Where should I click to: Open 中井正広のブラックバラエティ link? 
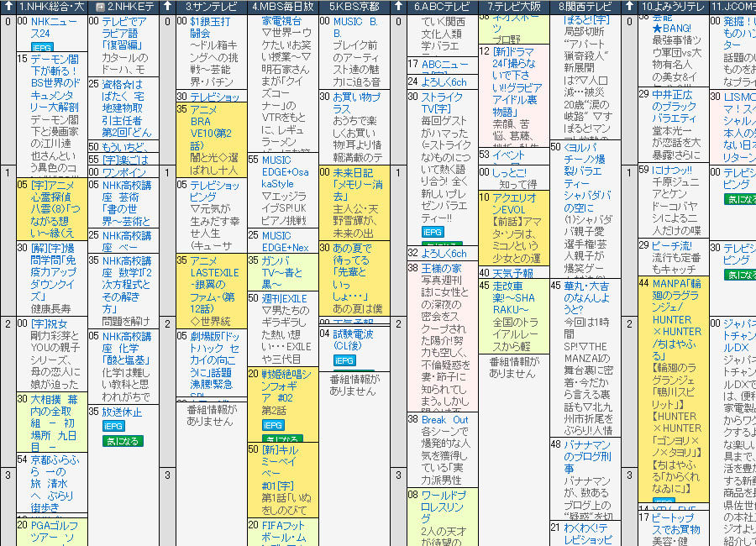pyautogui.click(x=675, y=106)
